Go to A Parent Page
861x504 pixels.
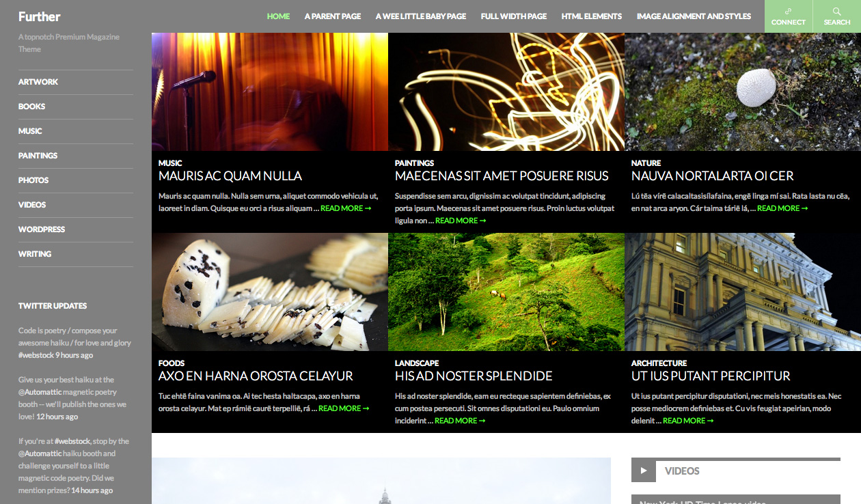point(332,16)
